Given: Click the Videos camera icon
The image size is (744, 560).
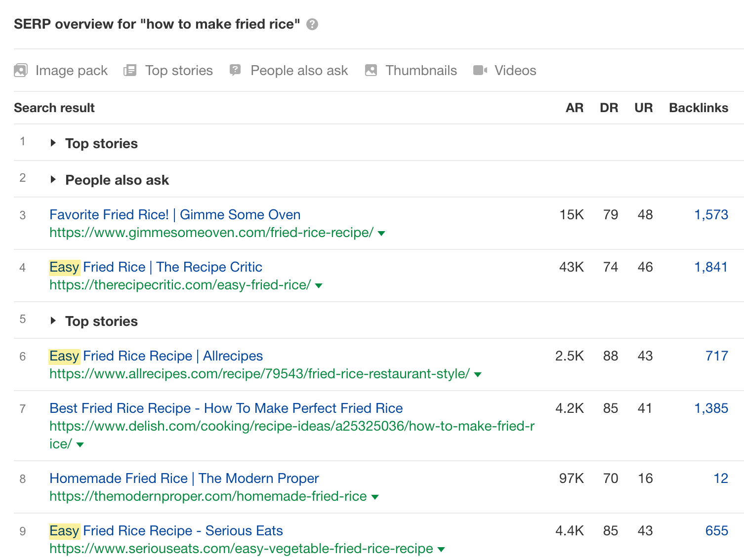Looking at the screenshot, I should (x=480, y=71).
